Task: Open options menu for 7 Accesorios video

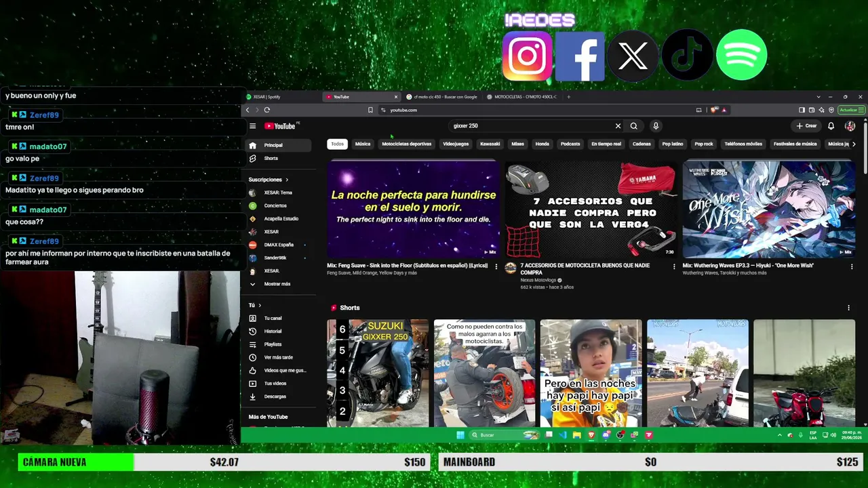Action: click(x=674, y=267)
